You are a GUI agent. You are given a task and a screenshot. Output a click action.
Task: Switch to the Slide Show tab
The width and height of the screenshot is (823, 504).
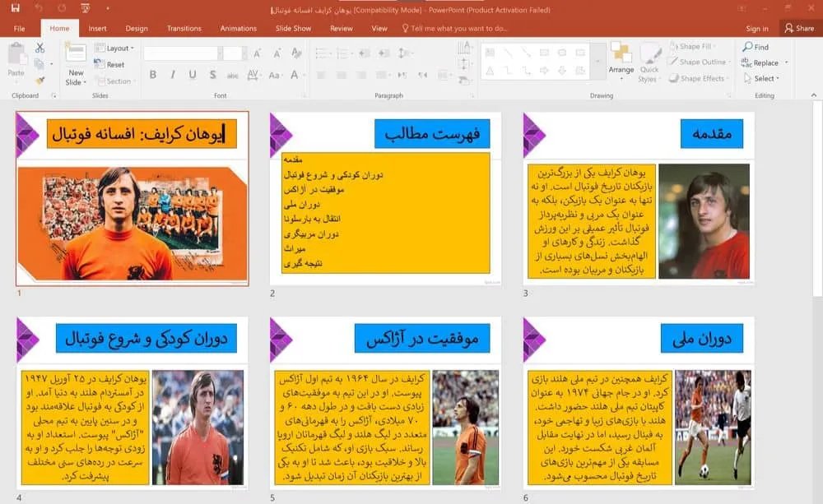click(294, 28)
